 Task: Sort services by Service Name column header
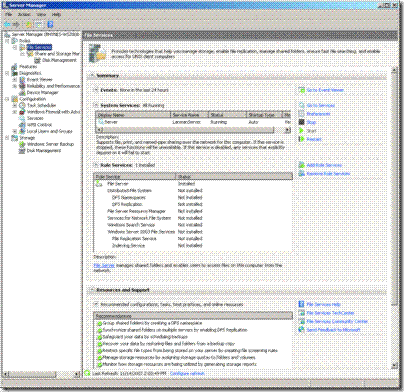190,115
